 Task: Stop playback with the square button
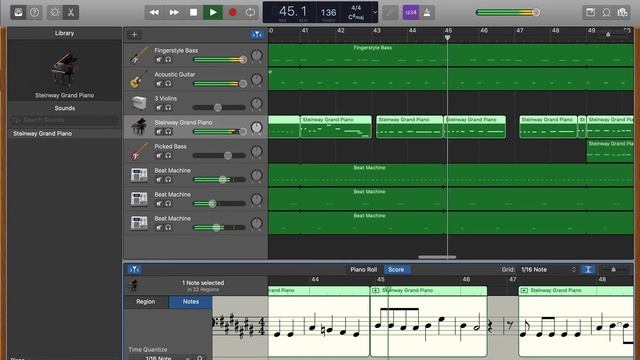click(x=193, y=12)
